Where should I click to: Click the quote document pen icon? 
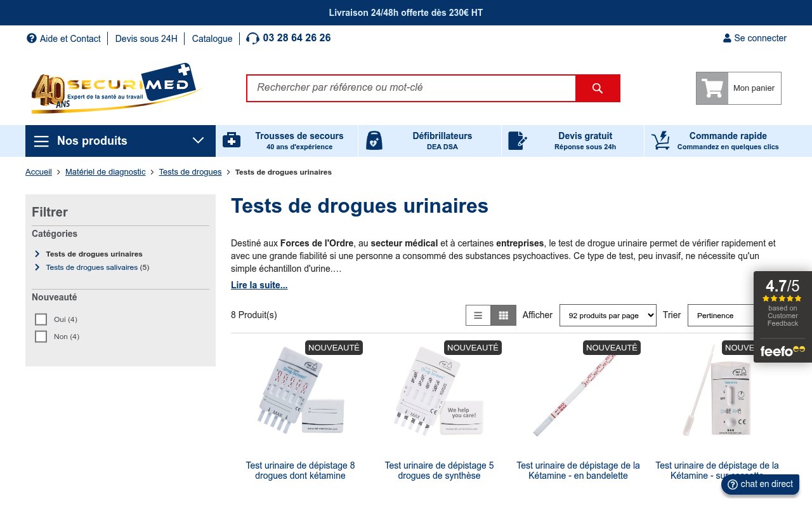point(518,140)
